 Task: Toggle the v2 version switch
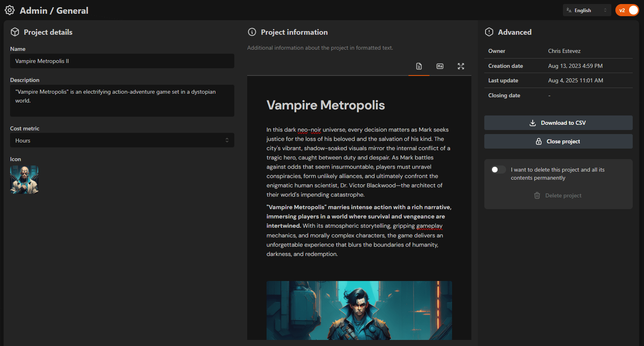627,10
